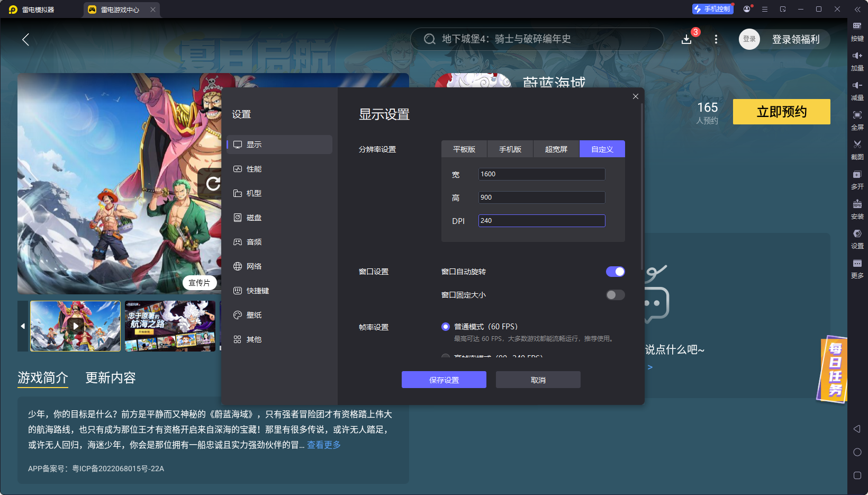Select the 超宽屏 resolution tab
868x495 pixels.
[x=556, y=149]
